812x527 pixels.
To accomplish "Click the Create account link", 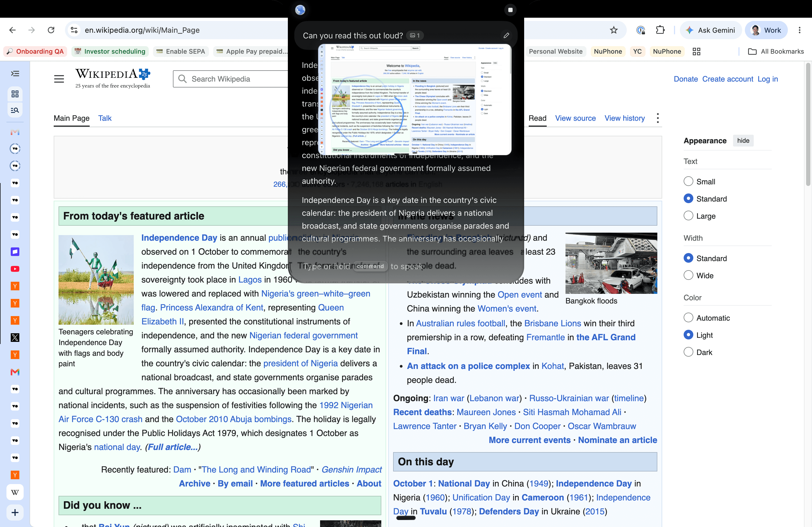I will (727, 79).
